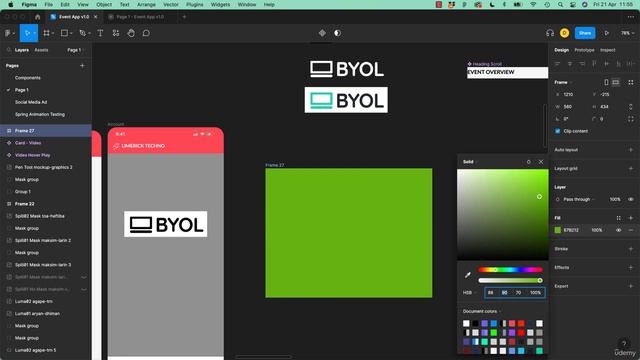The image size is (640, 360).
Task: Add export setting with plus icon
Action: click(x=631, y=286)
